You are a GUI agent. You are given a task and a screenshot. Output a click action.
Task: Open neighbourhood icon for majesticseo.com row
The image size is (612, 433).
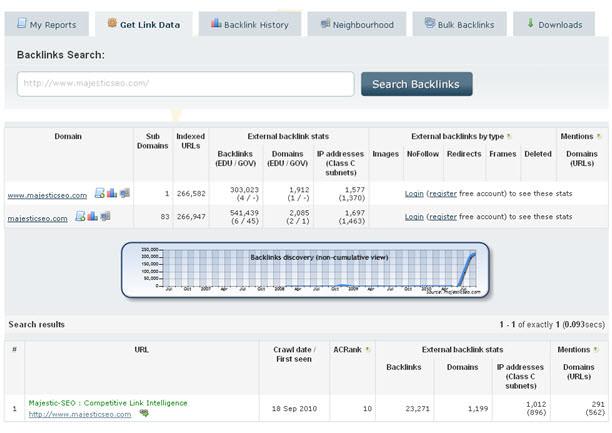click(105, 216)
